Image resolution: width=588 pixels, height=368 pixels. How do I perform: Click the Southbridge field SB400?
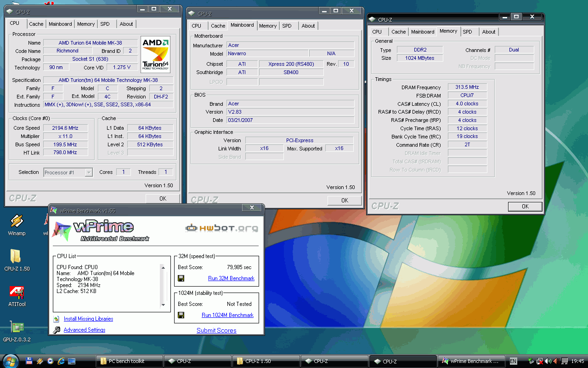click(291, 72)
